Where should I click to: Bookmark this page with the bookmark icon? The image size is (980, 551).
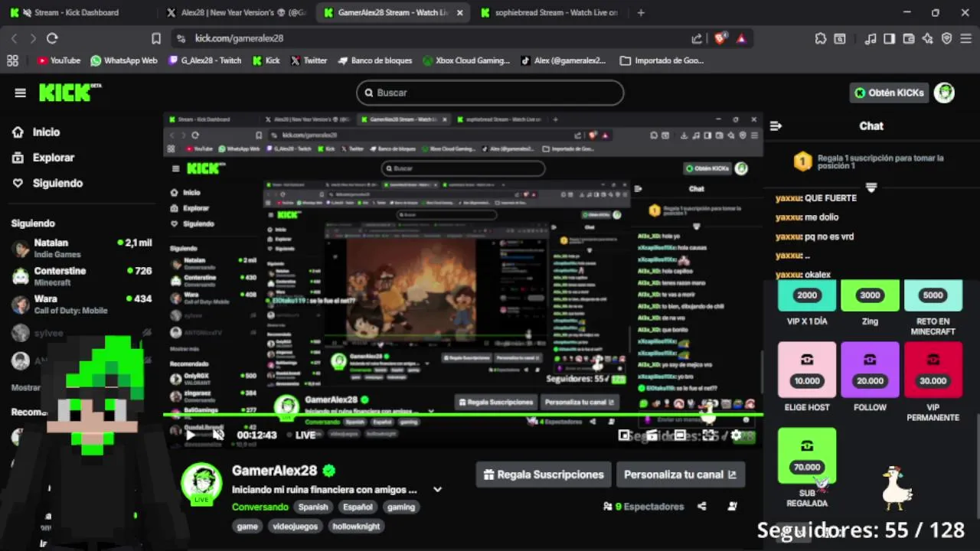(x=156, y=38)
